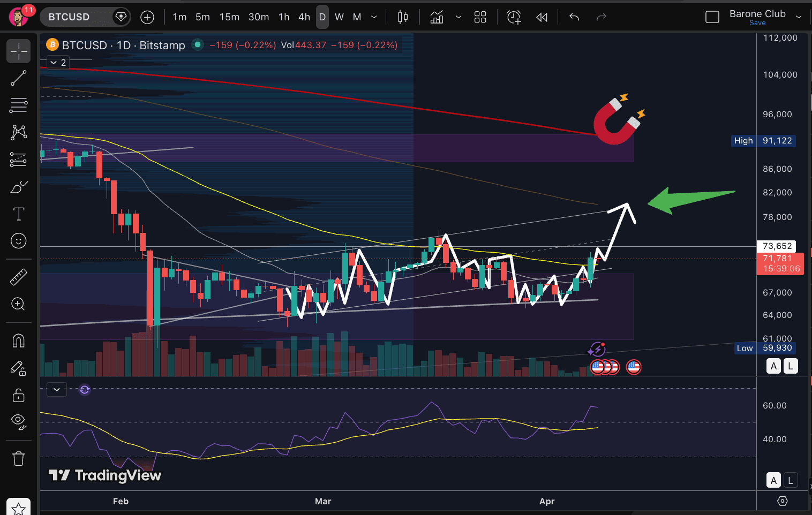Select the Brush drawing tool
The width and height of the screenshot is (812, 515).
(x=18, y=186)
